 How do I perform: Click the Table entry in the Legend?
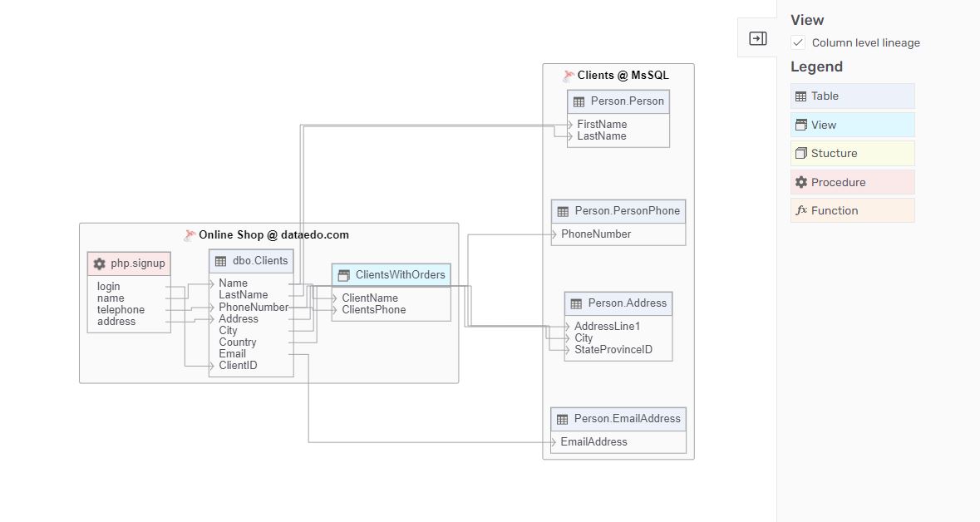coord(852,96)
